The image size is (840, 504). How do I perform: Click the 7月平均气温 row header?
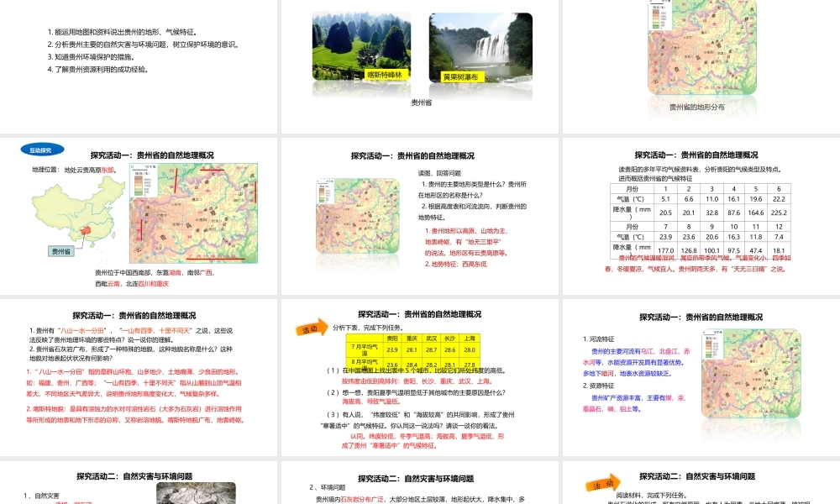365,349
